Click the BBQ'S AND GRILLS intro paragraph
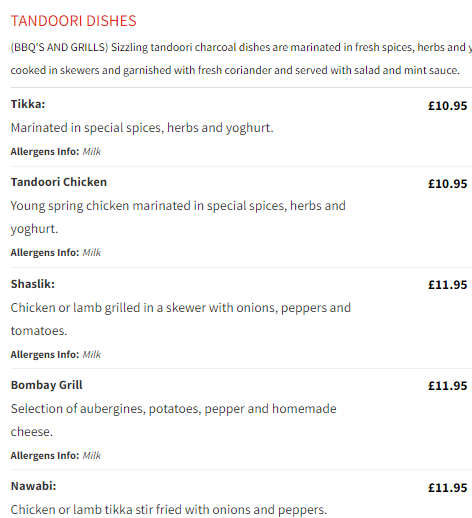Image resolution: width=472 pixels, height=518 pixels. point(241,59)
